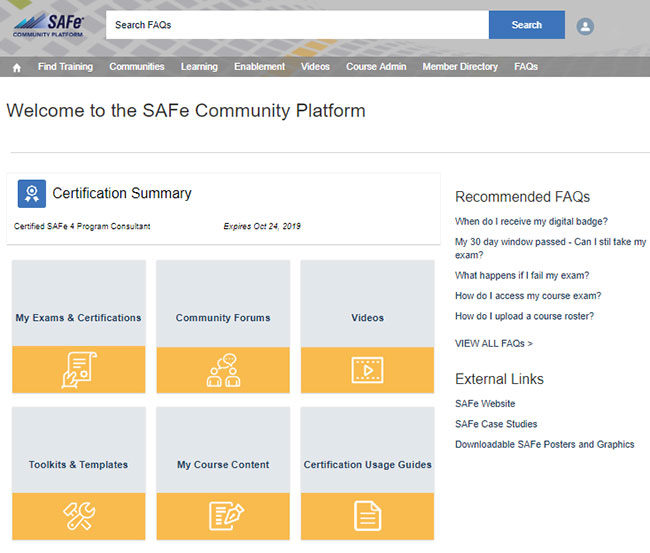The width and height of the screenshot is (650, 553).
Task: Click the Certification Summary ribbon badge icon
Action: pos(32,194)
